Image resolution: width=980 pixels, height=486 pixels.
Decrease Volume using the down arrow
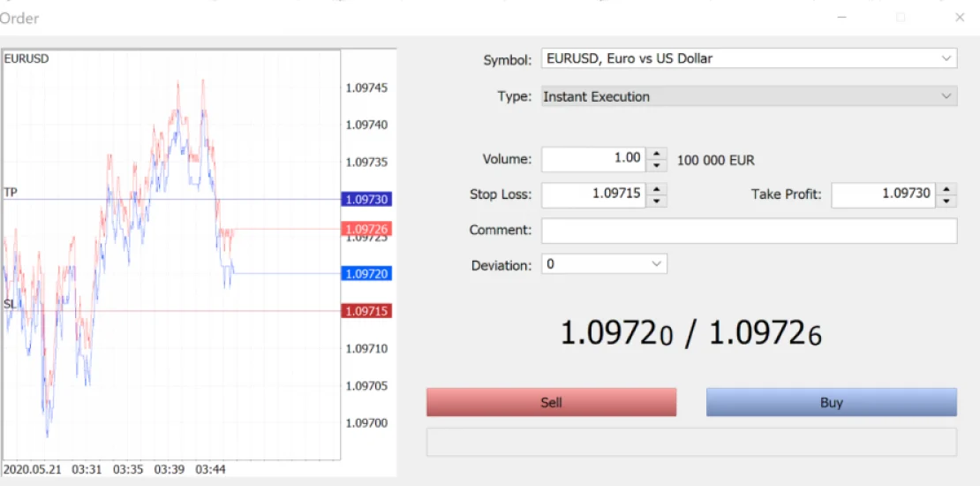(657, 165)
